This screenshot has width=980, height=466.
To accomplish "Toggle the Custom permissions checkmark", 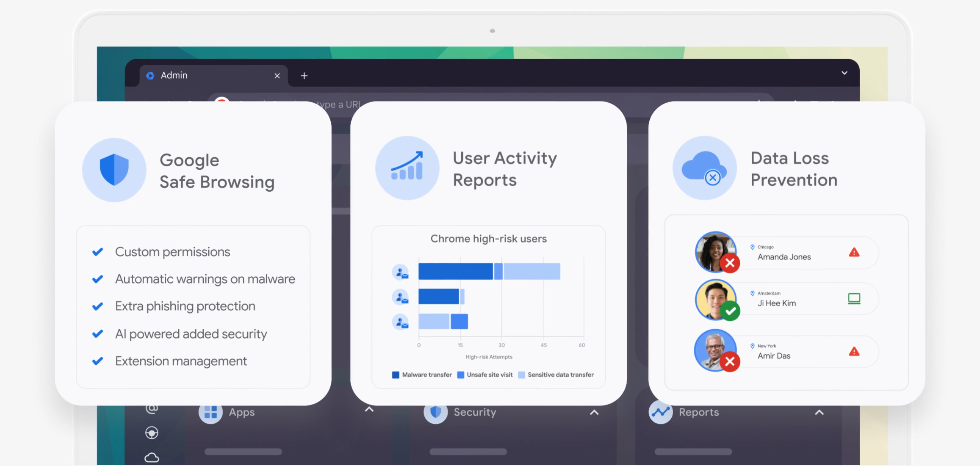I will point(98,252).
